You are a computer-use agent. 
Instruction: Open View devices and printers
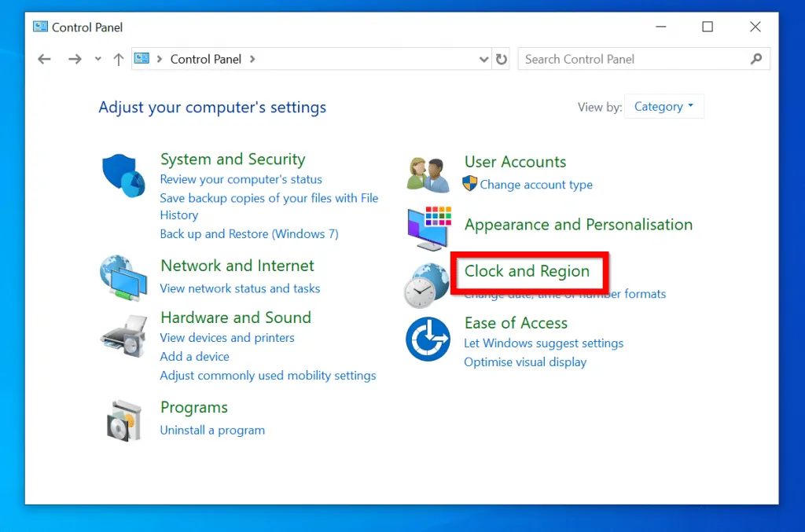[227, 338]
